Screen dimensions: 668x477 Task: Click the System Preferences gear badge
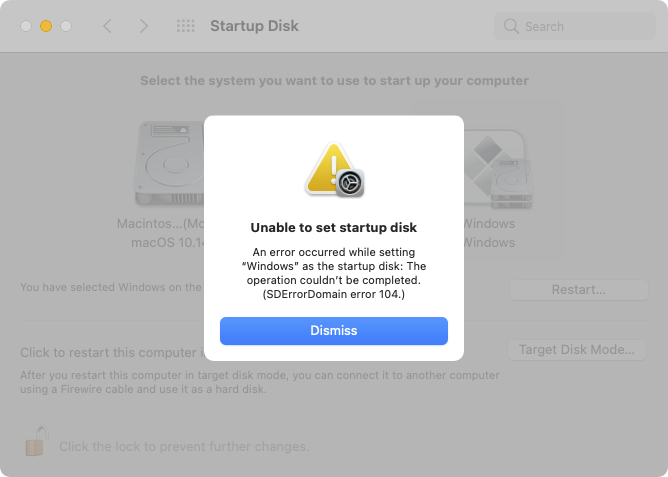click(x=349, y=182)
